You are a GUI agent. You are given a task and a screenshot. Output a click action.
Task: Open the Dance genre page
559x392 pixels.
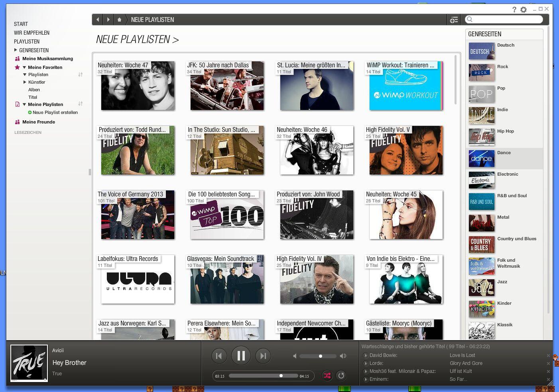(504, 159)
